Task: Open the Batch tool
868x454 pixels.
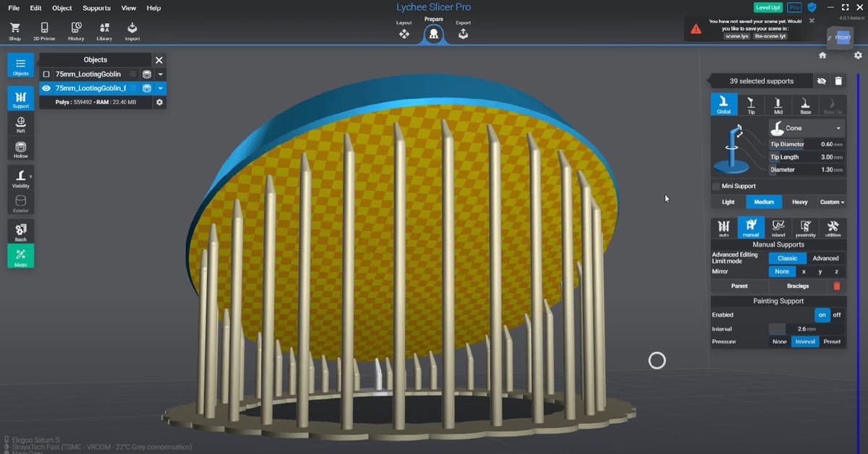Action: [x=21, y=231]
